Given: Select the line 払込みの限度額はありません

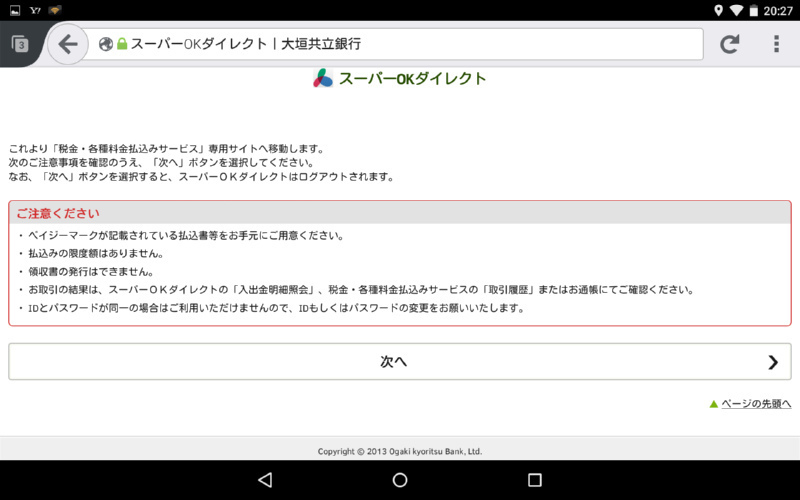Looking at the screenshot, I should point(96,254).
